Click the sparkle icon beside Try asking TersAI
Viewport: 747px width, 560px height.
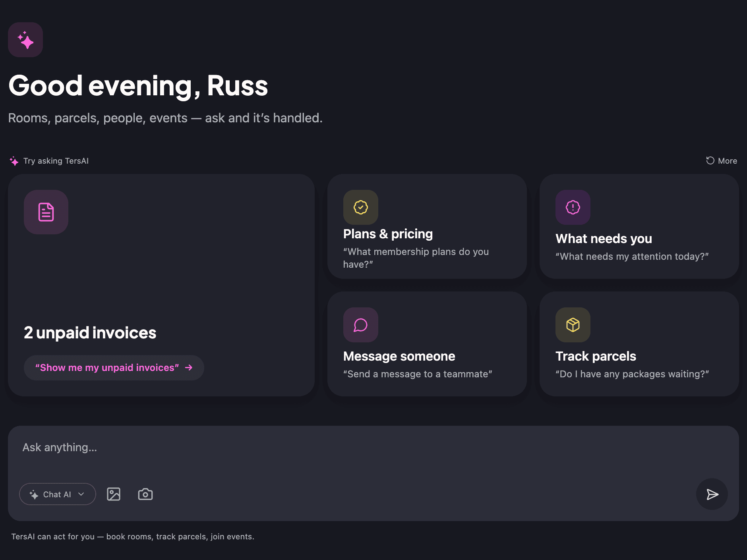click(14, 161)
